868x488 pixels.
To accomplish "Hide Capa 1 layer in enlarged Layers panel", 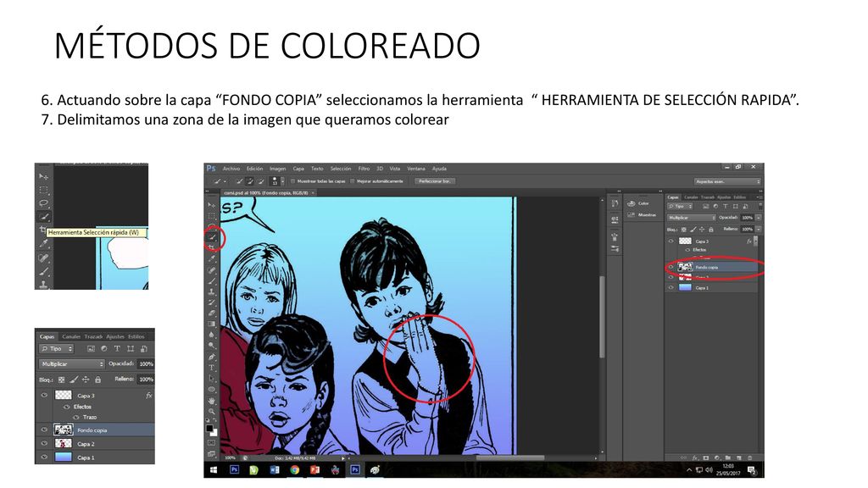I will [x=44, y=457].
